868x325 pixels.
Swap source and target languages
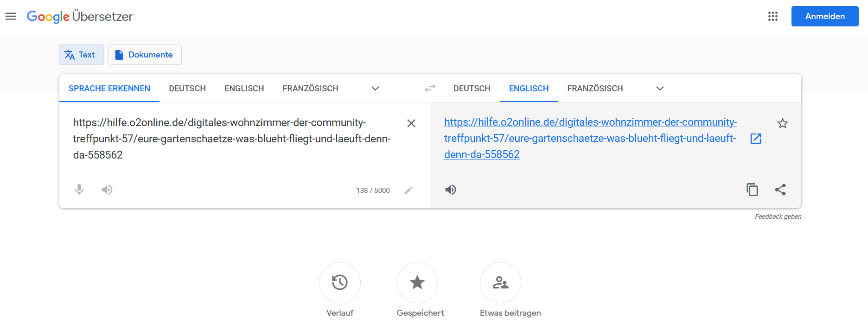coord(430,88)
